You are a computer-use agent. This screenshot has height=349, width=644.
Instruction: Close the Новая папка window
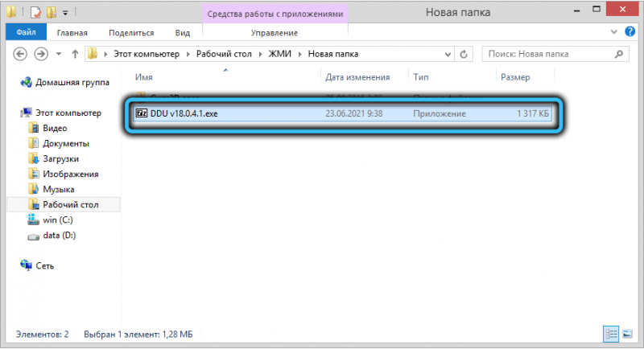click(x=622, y=10)
